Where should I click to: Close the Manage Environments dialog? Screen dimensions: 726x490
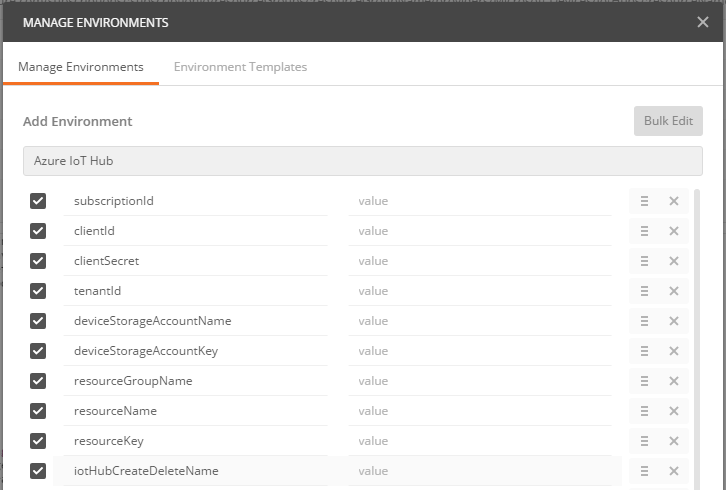tap(703, 22)
